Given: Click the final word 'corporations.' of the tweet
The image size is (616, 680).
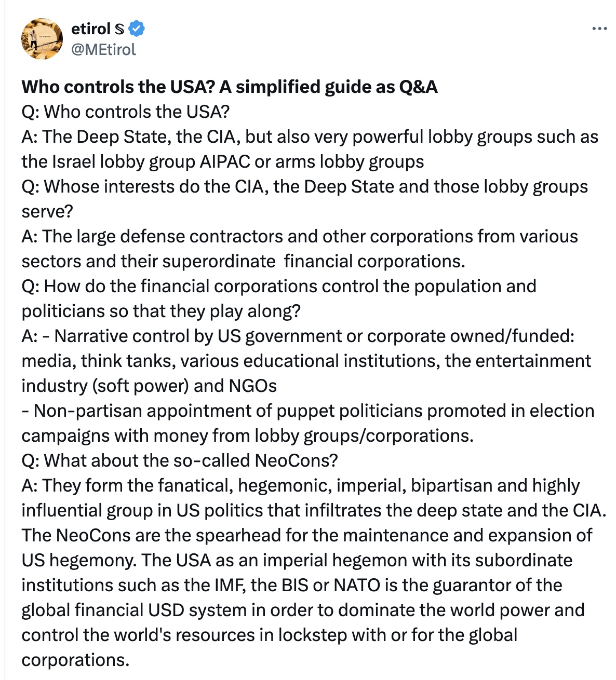Looking at the screenshot, I should tap(75, 660).
